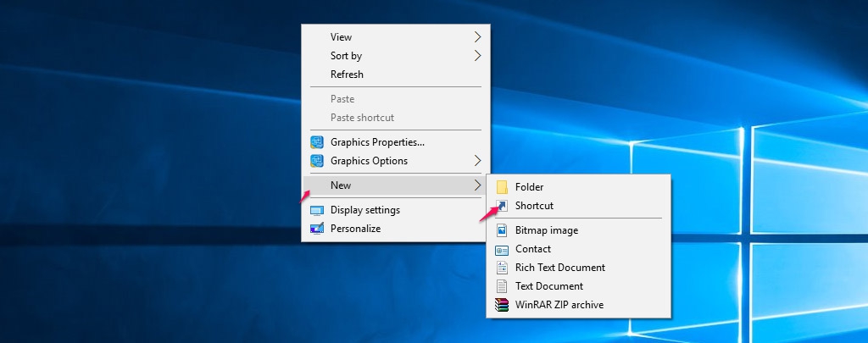Click the Shortcut arrow icon

[502, 206]
